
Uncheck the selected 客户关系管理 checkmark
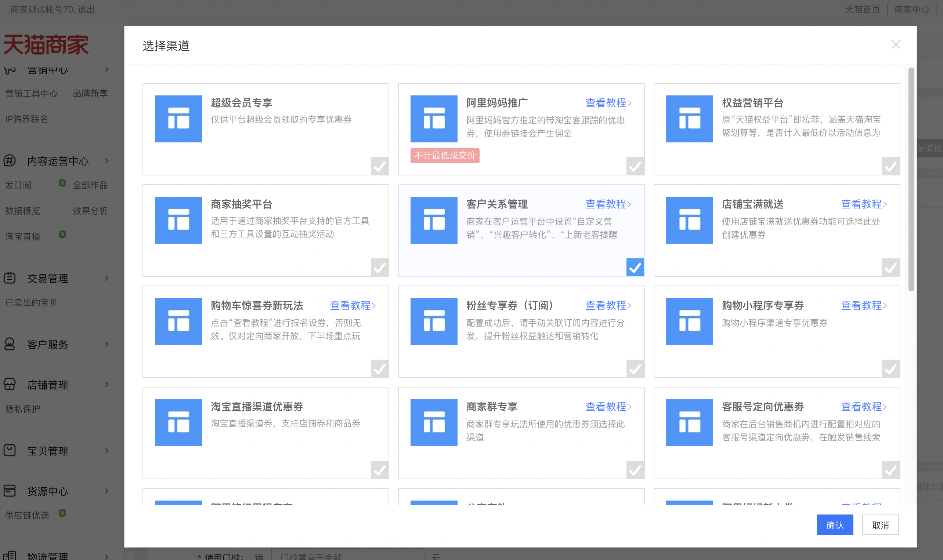[x=635, y=268]
